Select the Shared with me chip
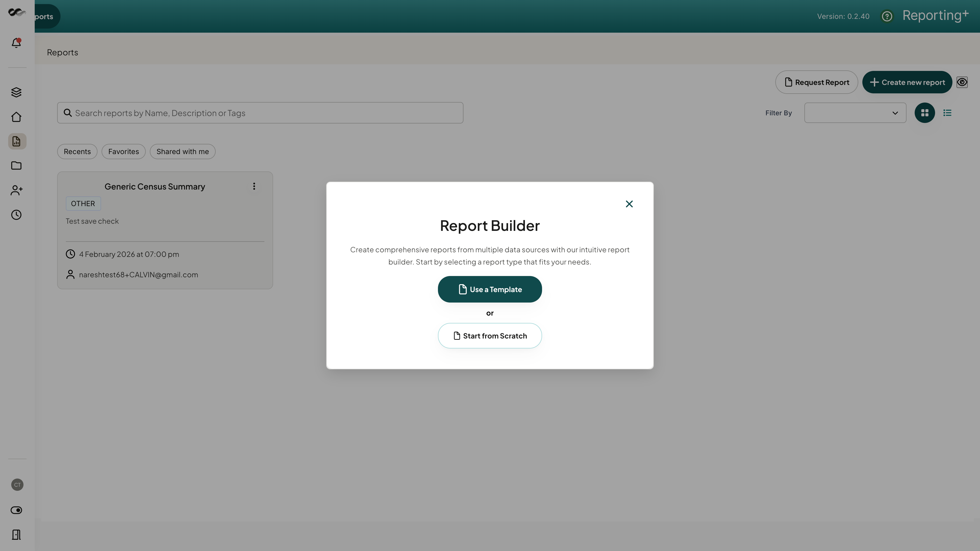 click(183, 151)
